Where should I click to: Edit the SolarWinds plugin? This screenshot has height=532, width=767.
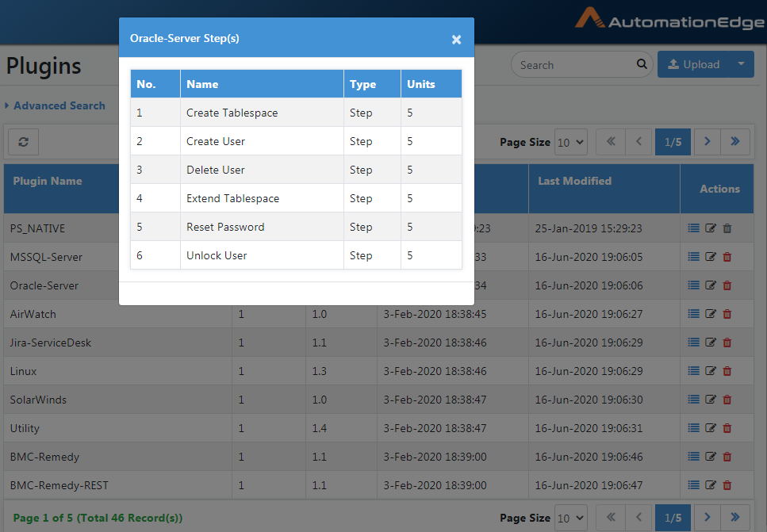[x=710, y=400]
